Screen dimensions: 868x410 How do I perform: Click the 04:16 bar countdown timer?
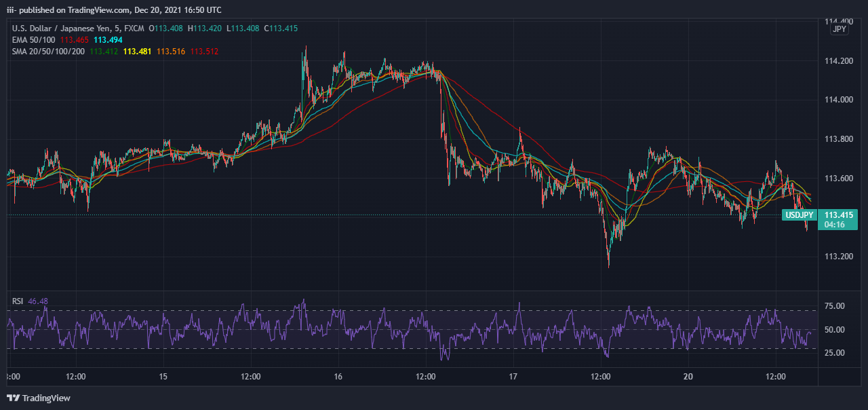coord(833,224)
